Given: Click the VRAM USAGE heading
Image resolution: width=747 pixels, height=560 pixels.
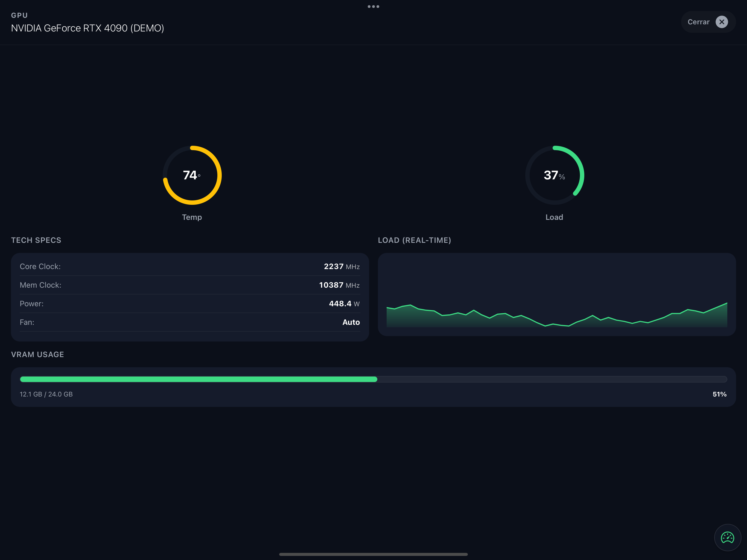Looking at the screenshot, I should (x=37, y=354).
